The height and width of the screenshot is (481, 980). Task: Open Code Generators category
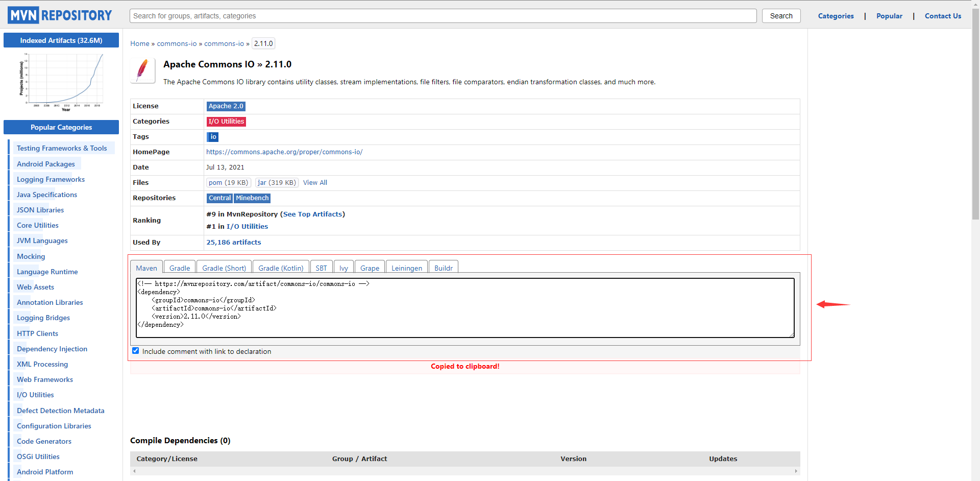point(44,441)
